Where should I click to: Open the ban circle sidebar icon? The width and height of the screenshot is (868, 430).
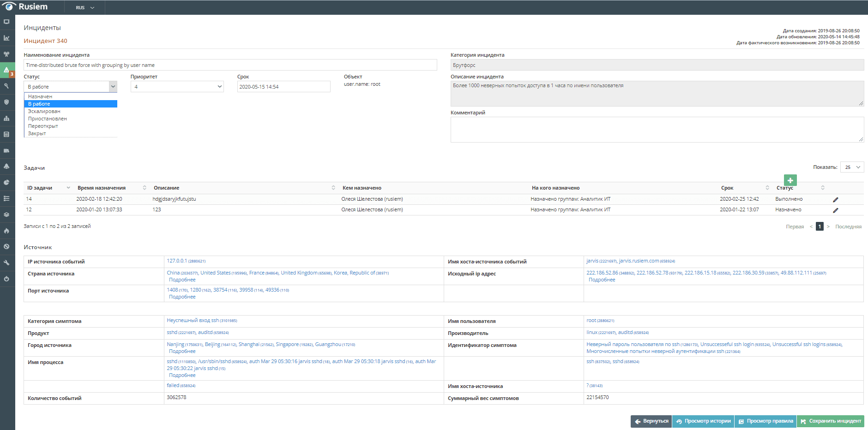pos(6,246)
